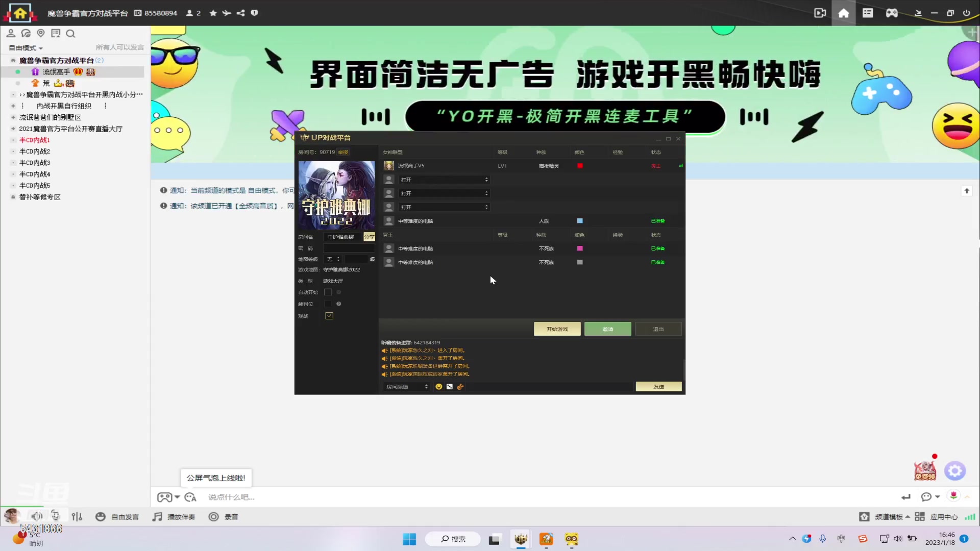Click the speaker volume icon at bottom left
Screen dimensions: 980x551
click(36, 516)
